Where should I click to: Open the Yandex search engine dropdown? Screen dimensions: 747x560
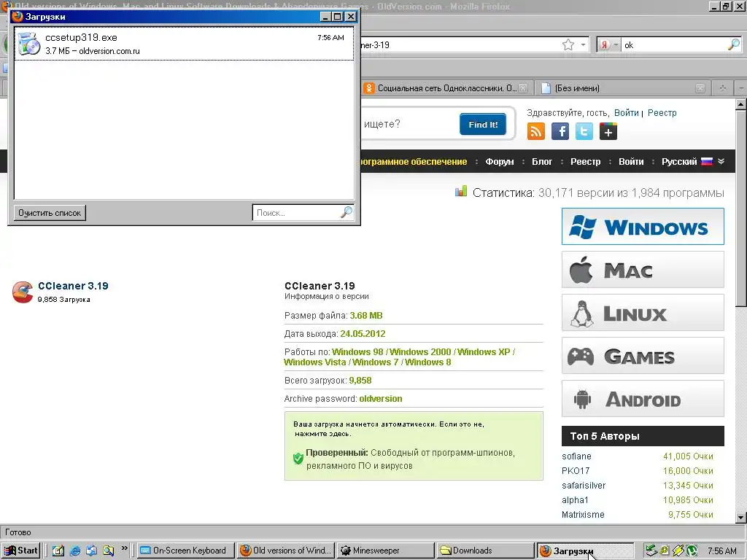608,44
